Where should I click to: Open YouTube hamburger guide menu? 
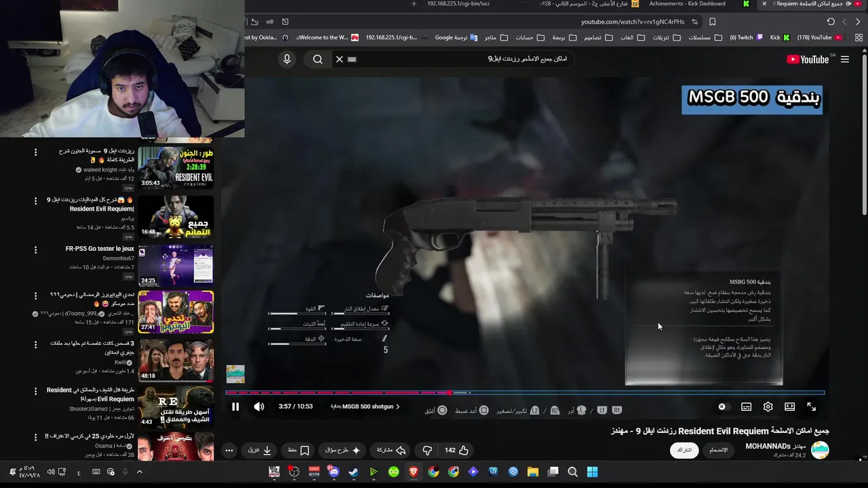845,59
